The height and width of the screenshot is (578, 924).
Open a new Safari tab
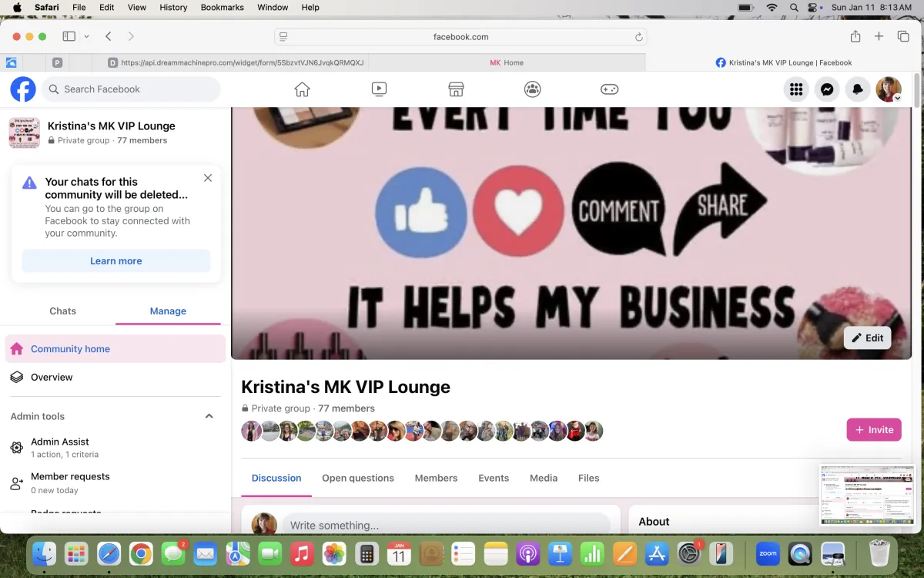(879, 36)
